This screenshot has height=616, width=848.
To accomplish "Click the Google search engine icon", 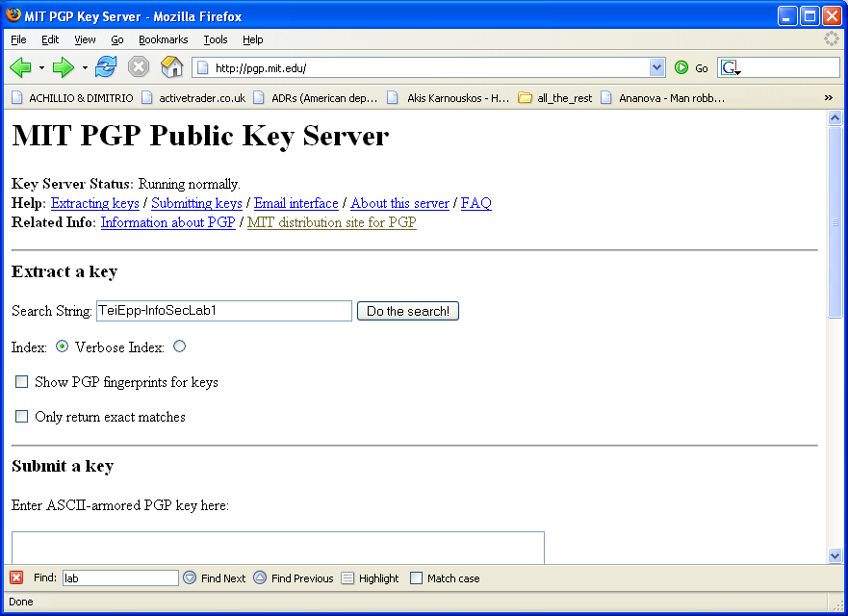I will point(730,67).
